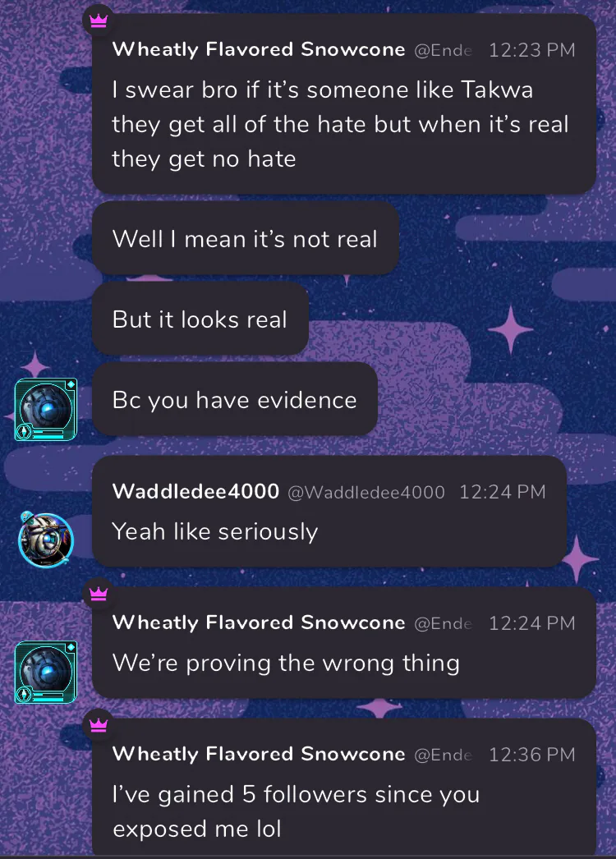616x859 pixels.
Task: Select the 'I've gained 5 followers' message
Action: pyautogui.click(x=343, y=789)
